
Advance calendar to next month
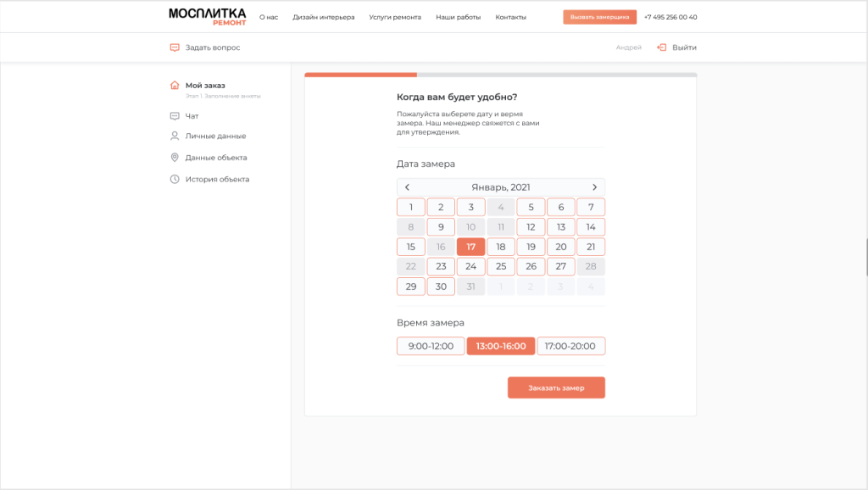pos(594,187)
